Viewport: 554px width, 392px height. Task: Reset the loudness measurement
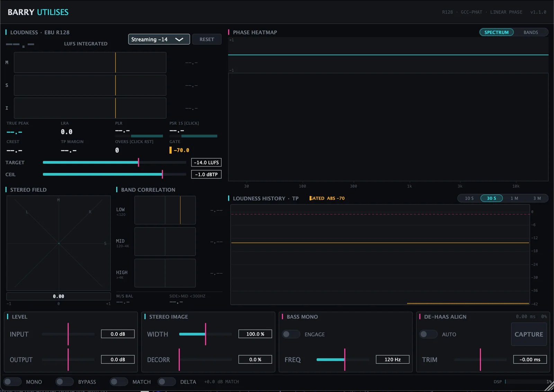[207, 39]
